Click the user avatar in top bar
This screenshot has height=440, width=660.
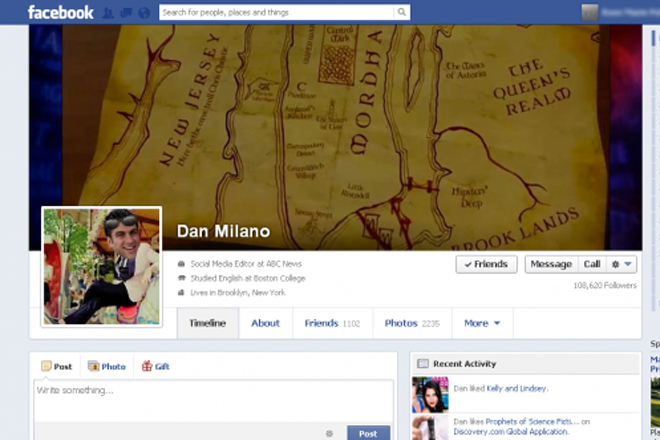click(589, 13)
